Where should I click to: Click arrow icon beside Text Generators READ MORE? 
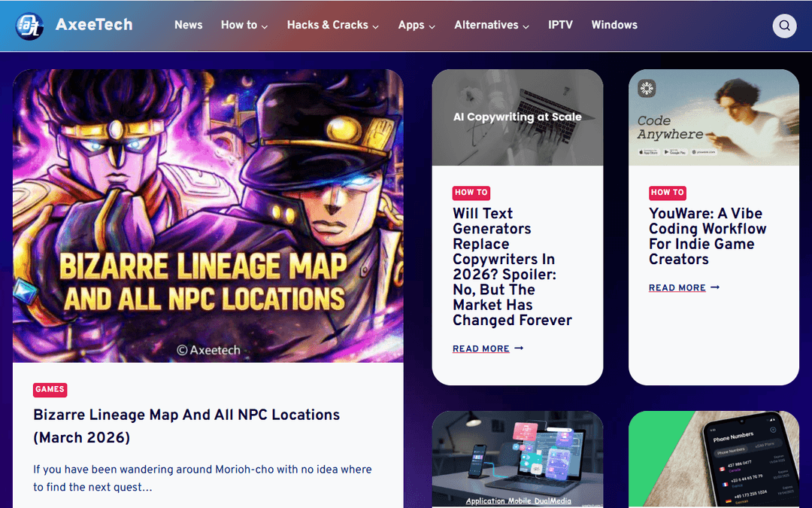click(519, 348)
